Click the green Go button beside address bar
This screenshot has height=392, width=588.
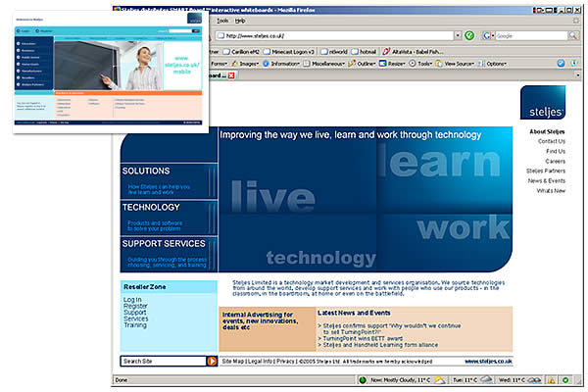(x=469, y=35)
